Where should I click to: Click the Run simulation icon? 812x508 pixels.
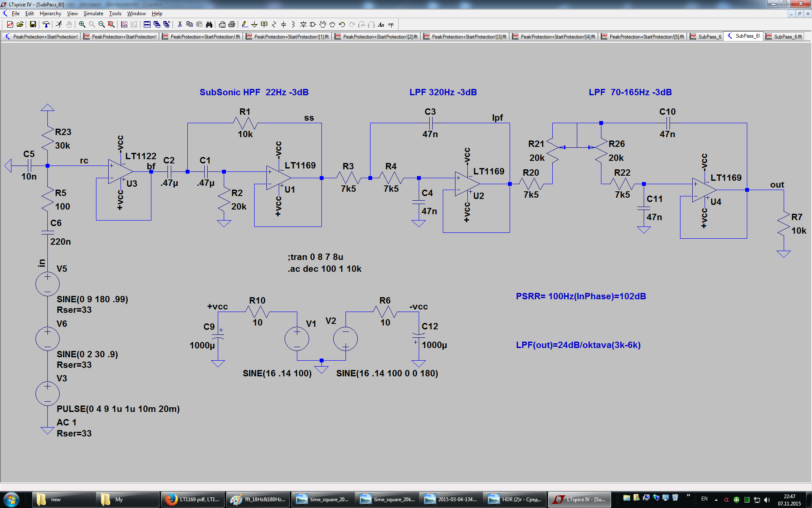pyautogui.click(x=59, y=25)
